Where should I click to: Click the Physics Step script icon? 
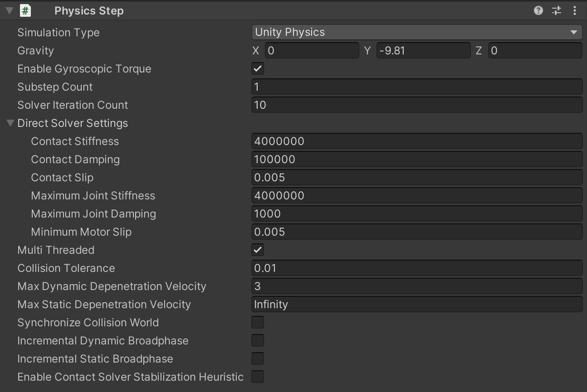tap(25, 10)
